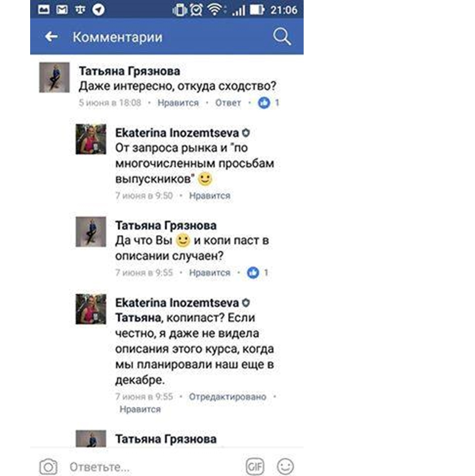Tap Ответ under the first comment
Screen dimensions: 475x476
point(228,103)
